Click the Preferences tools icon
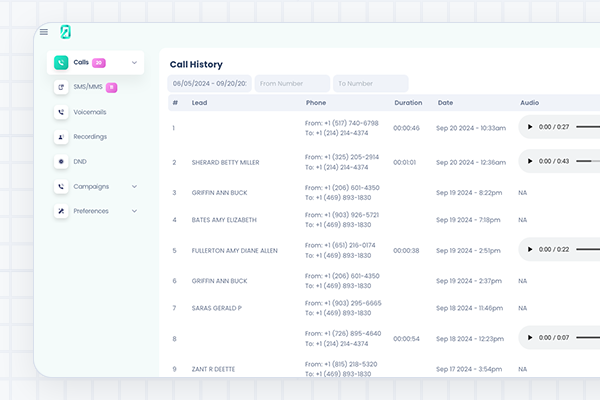The width and height of the screenshot is (600, 400). coord(61,211)
